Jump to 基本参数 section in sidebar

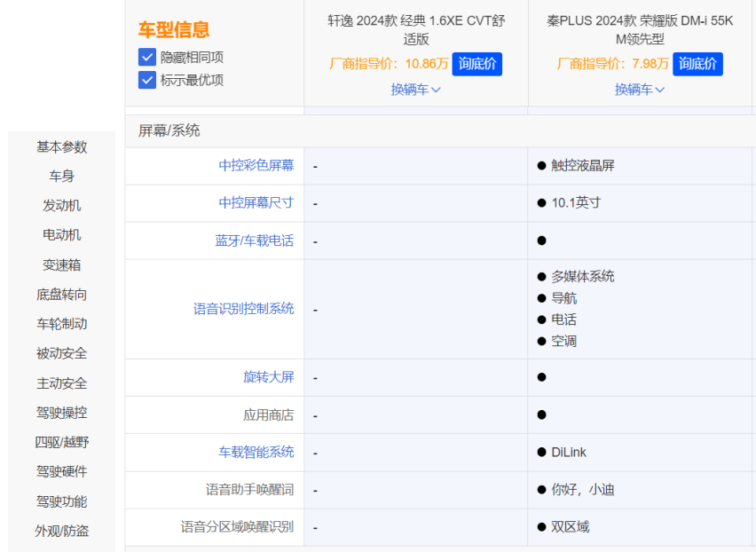coord(62,146)
